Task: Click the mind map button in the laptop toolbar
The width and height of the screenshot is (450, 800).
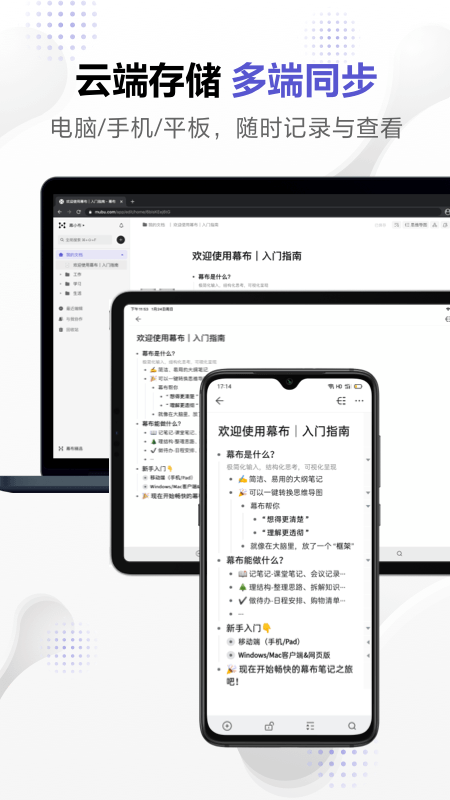Action: [x=416, y=225]
